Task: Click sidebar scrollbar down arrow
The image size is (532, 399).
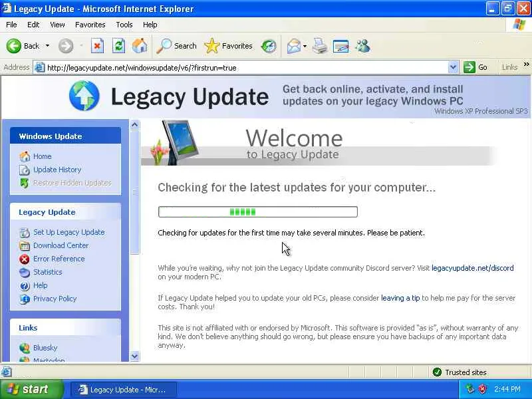Action: [135, 356]
